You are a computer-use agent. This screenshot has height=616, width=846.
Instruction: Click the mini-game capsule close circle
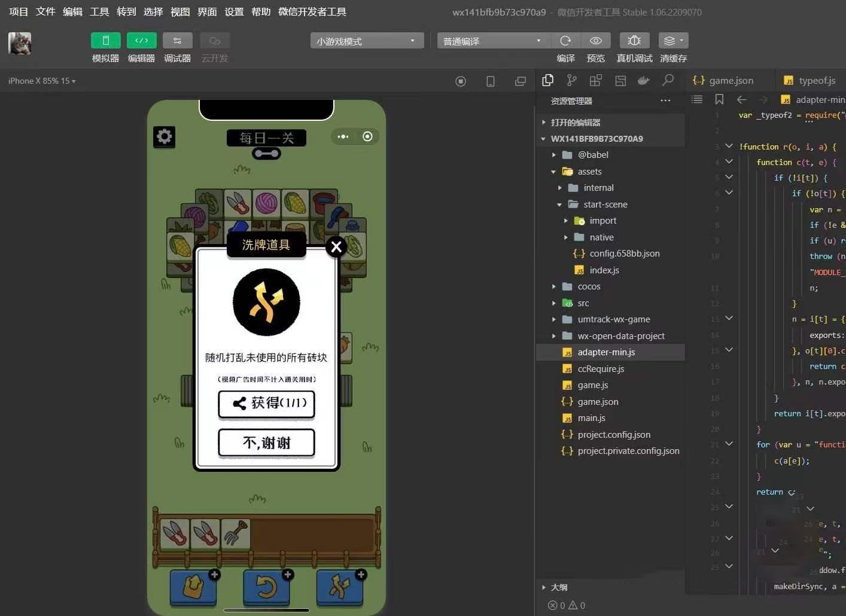pyautogui.click(x=367, y=136)
